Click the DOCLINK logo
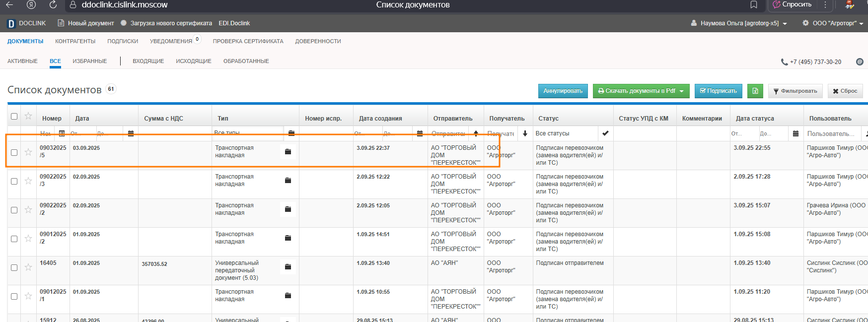This screenshot has height=322, width=868. [x=27, y=23]
